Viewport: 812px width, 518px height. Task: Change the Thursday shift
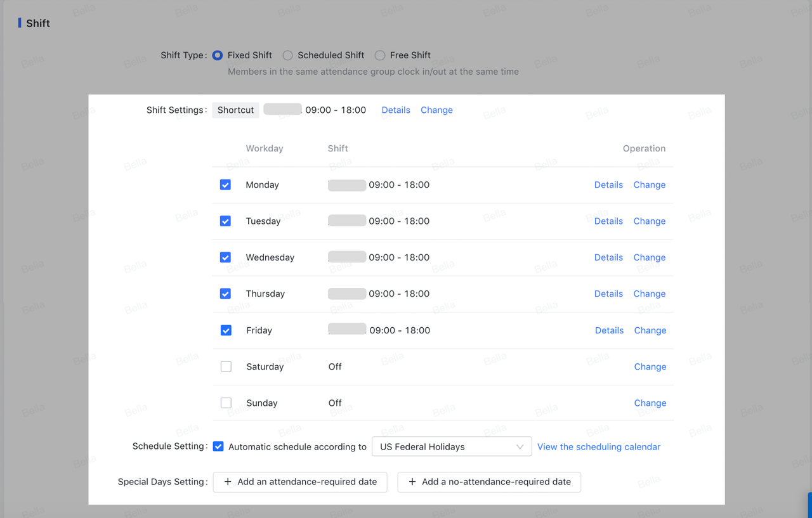pyautogui.click(x=649, y=294)
